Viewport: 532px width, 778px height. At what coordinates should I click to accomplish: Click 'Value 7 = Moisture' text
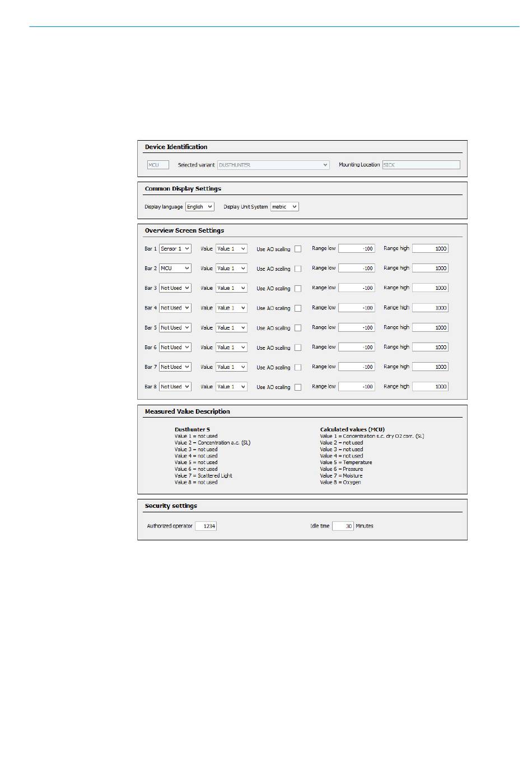pos(342,476)
